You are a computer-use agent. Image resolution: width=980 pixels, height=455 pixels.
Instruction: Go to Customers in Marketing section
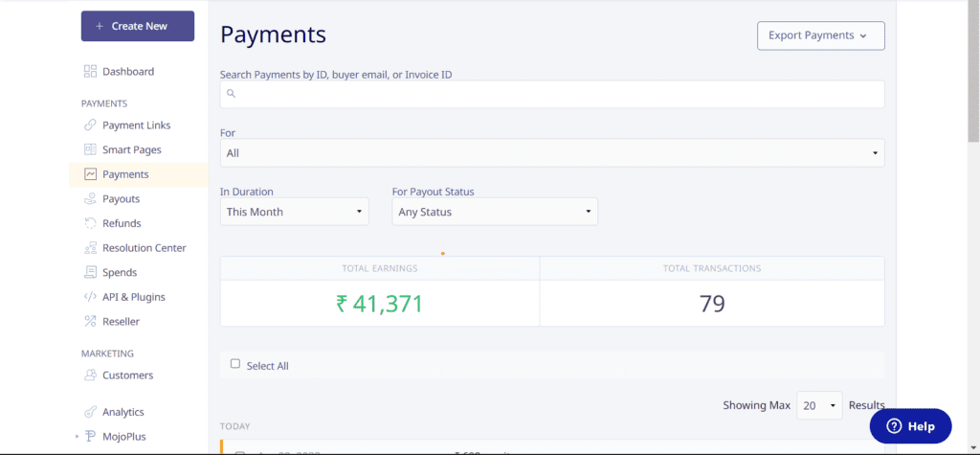pyautogui.click(x=127, y=375)
